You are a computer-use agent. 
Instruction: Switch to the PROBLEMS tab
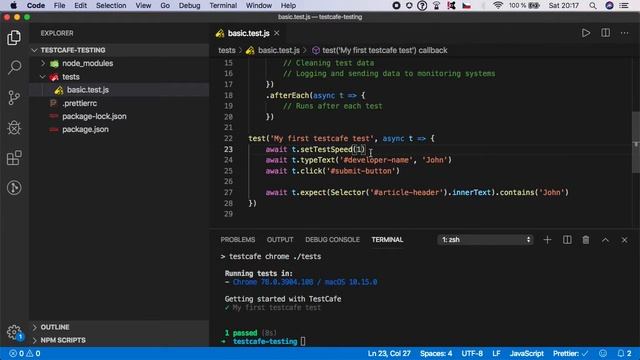tap(238, 240)
